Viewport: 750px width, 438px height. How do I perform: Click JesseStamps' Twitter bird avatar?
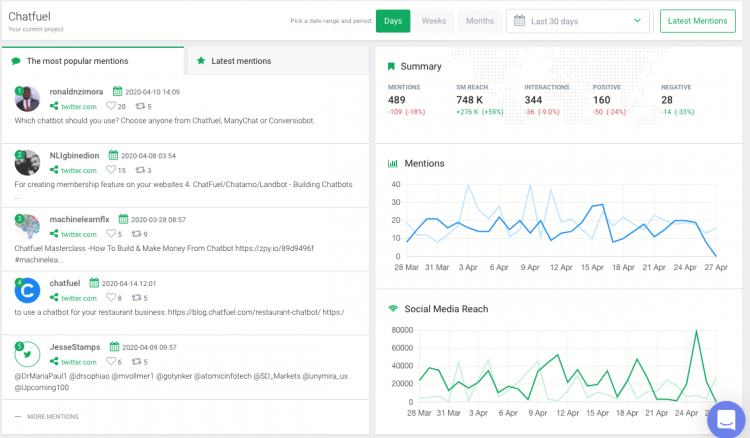[x=27, y=354]
